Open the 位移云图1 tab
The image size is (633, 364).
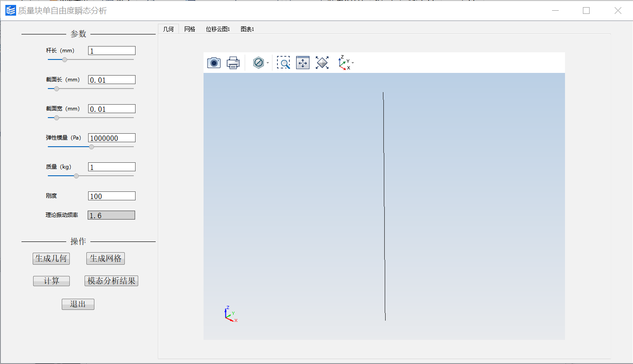(218, 29)
